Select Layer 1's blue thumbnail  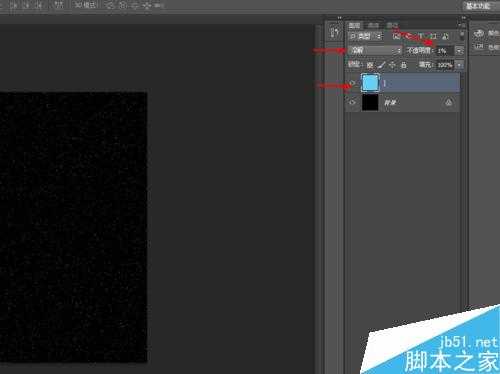(370, 83)
